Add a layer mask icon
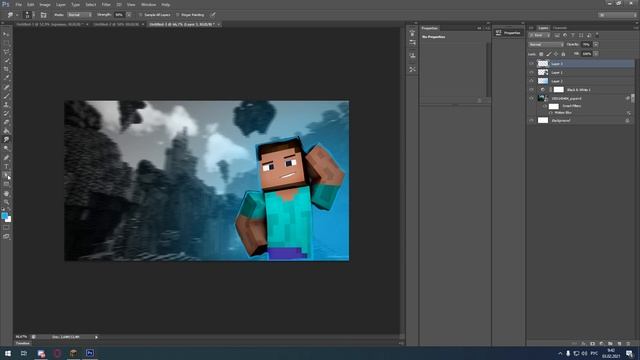Image resolution: width=640 pixels, height=360 pixels. click(x=592, y=344)
